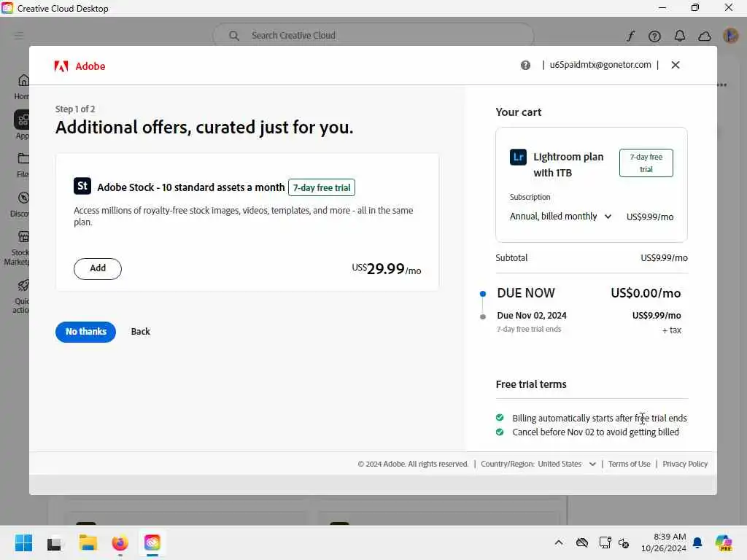
Task: Open Stock & Marketplace in the sidebar
Action: (18, 248)
